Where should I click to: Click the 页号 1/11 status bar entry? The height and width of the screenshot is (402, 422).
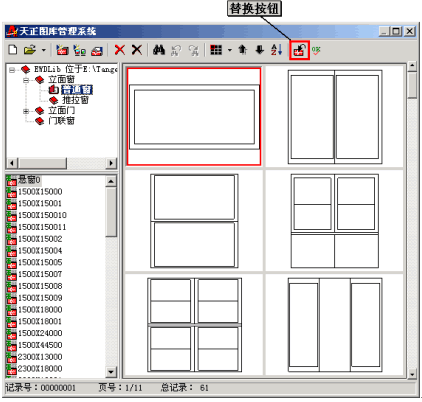click(x=120, y=388)
